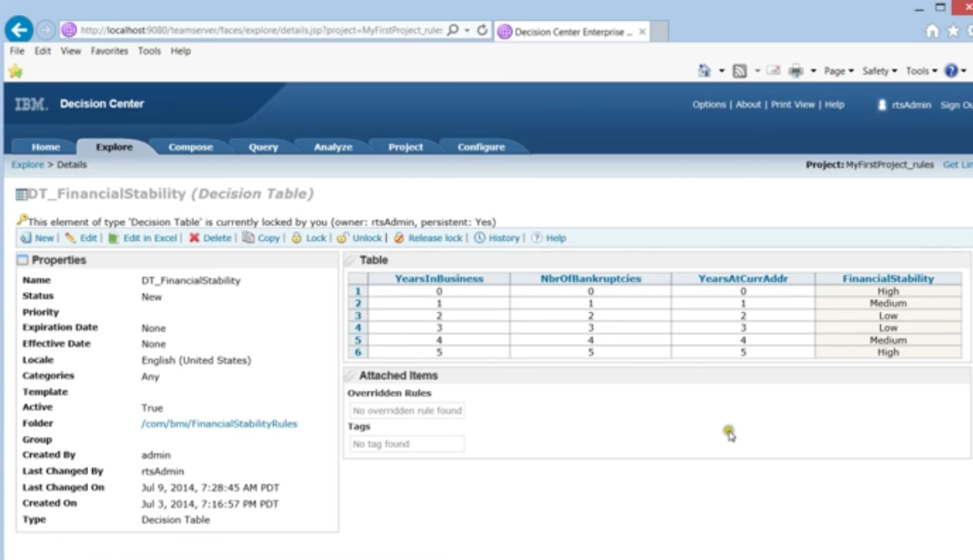The height and width of the screenshot is (560, 973).
Task: Click the 'No tag found' box
Action: pyautogui.click(x=406, y=444)
